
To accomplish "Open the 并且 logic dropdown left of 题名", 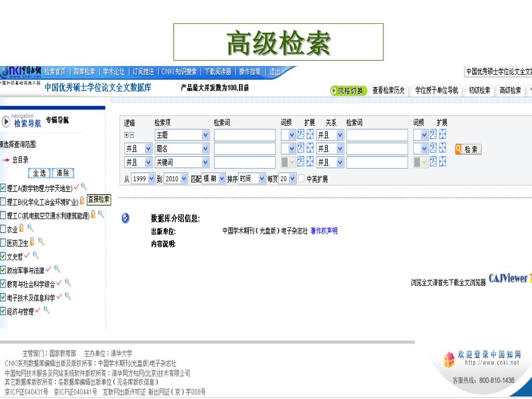I will click(138, 149).
